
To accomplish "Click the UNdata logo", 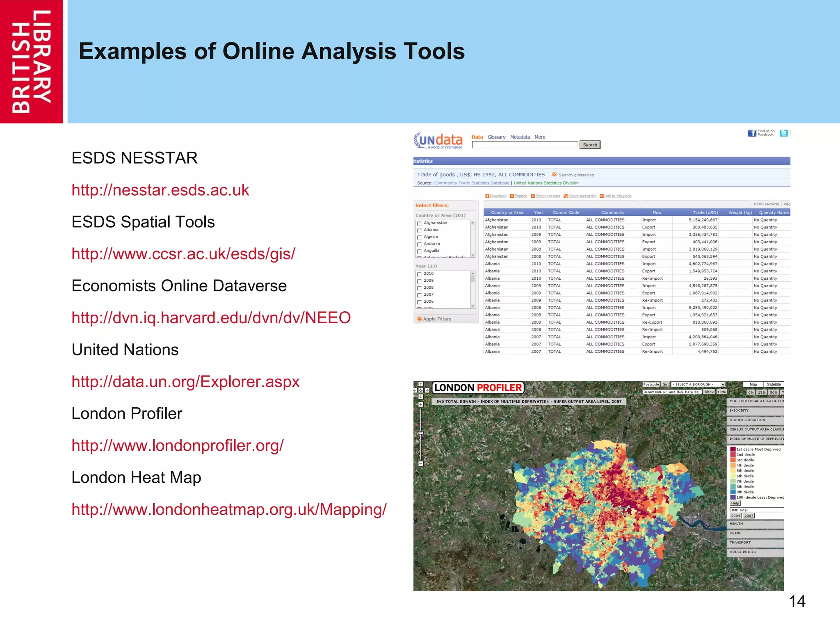I will [438, 140].
